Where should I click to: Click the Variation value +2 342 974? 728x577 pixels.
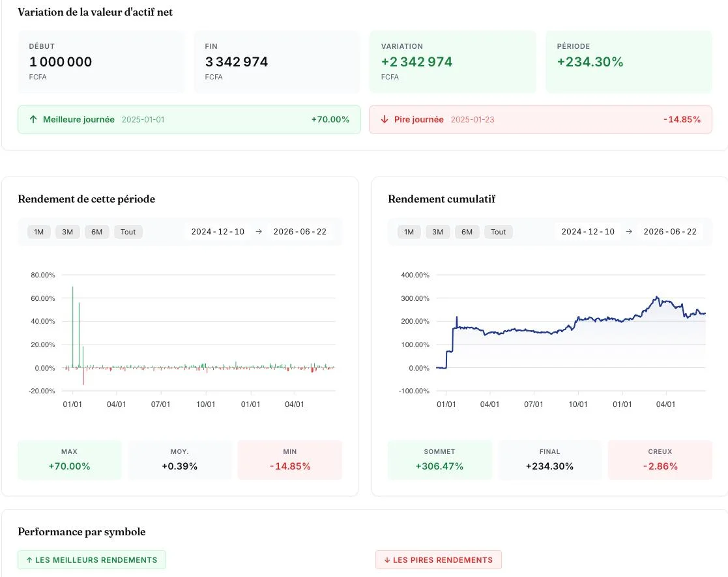tap(416, 62)
